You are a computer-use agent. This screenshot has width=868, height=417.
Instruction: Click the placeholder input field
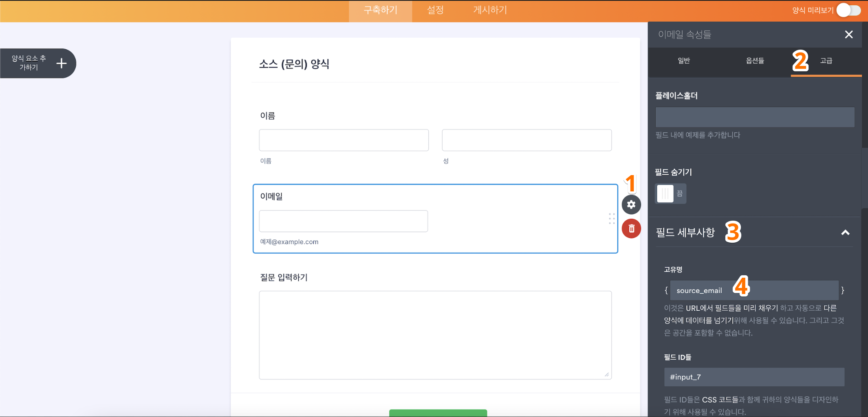[754, 117]
